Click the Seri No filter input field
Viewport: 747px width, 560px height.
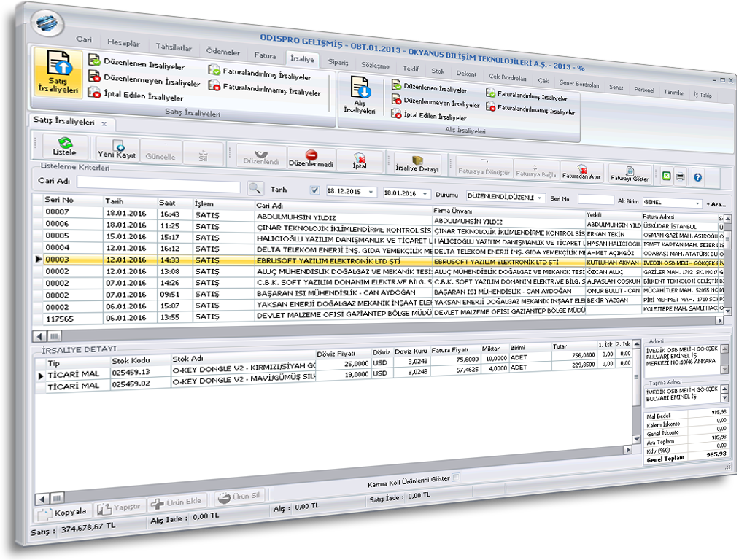[595, 200]
